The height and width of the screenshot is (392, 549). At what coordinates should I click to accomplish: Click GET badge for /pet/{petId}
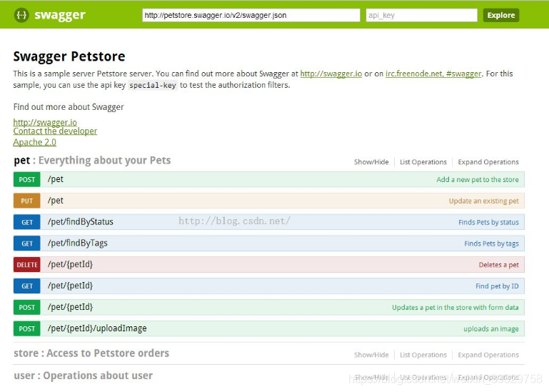point(27,286)
